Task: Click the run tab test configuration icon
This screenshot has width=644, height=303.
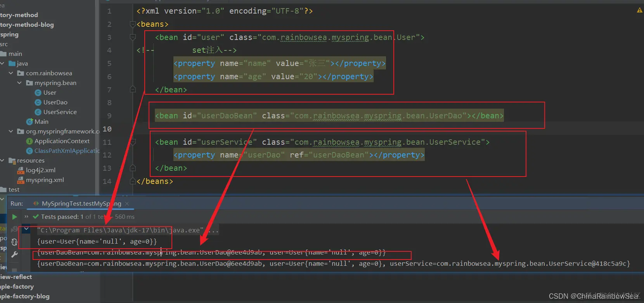Action: [36, 204]
